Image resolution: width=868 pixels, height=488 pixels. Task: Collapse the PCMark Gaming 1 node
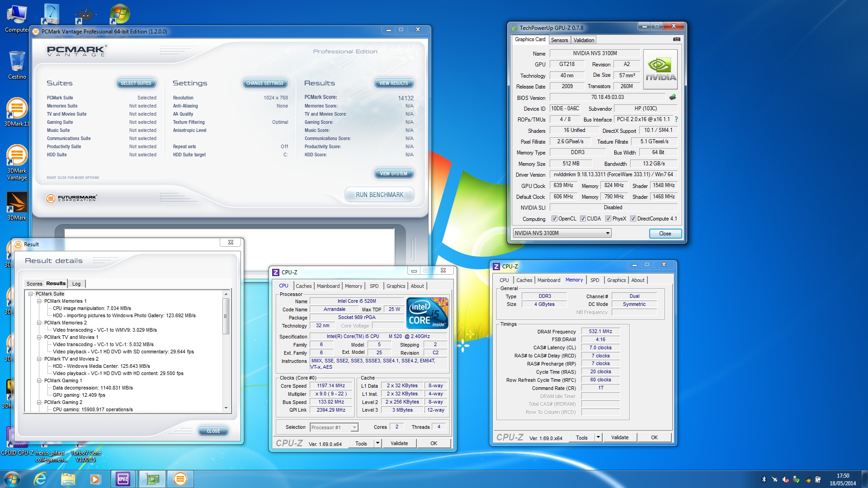[39, 380]
